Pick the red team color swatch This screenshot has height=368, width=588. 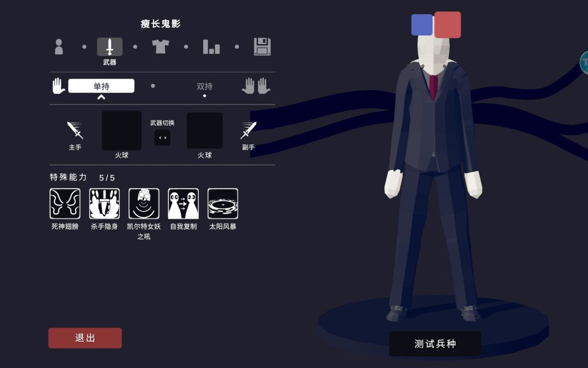tap(448, 25)
